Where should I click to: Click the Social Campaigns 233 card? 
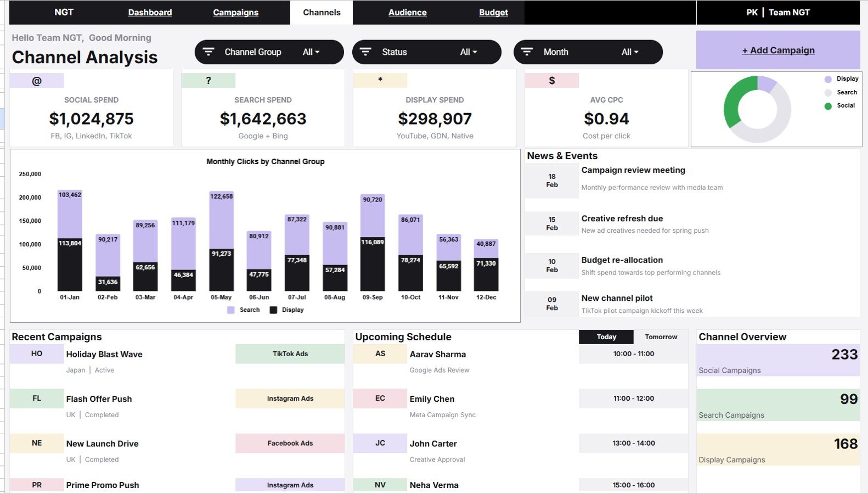click(x=778, y=361)
